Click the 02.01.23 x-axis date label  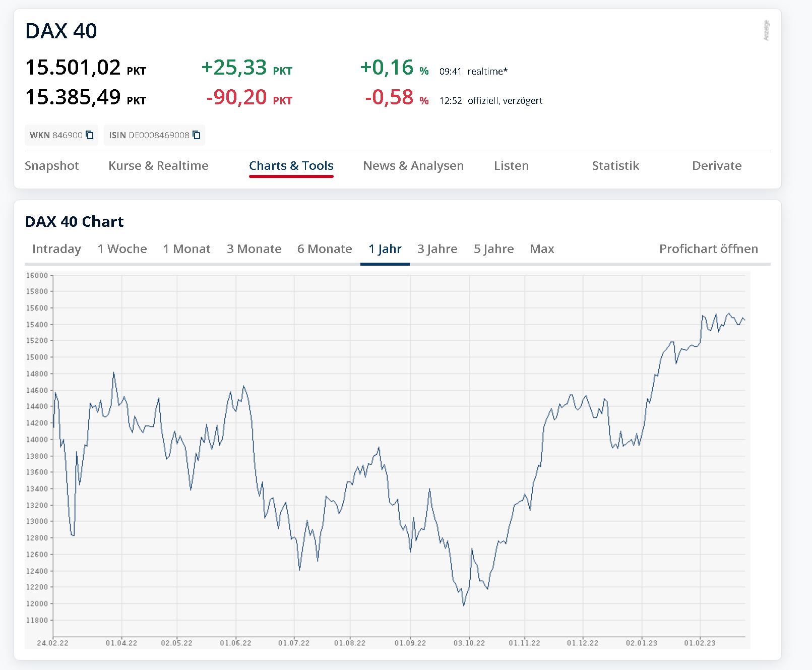click(642, 643)
